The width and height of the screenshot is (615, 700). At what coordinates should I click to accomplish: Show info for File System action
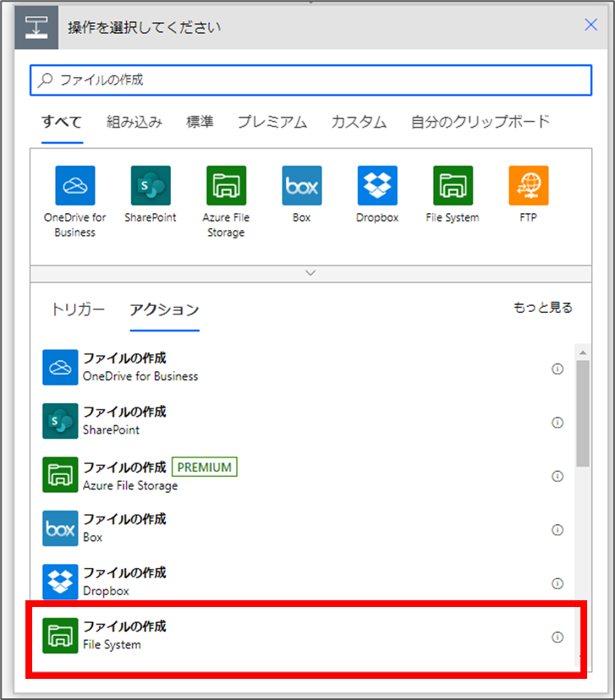click(557, 637)
